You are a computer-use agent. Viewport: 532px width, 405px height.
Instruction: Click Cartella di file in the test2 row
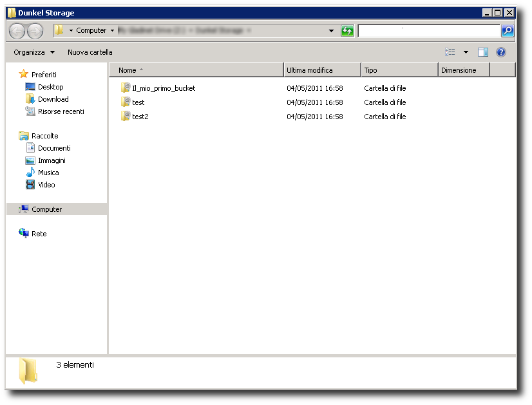[385, 117]
